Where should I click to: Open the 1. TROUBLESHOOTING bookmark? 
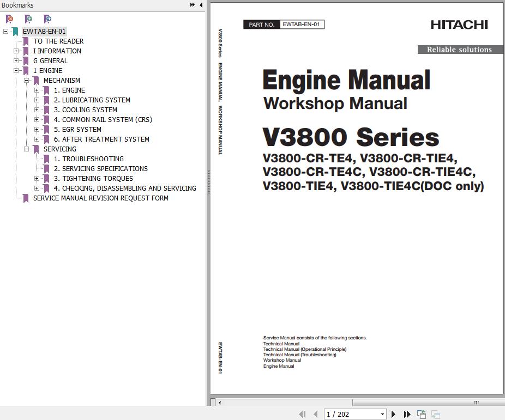pos(88,159)
